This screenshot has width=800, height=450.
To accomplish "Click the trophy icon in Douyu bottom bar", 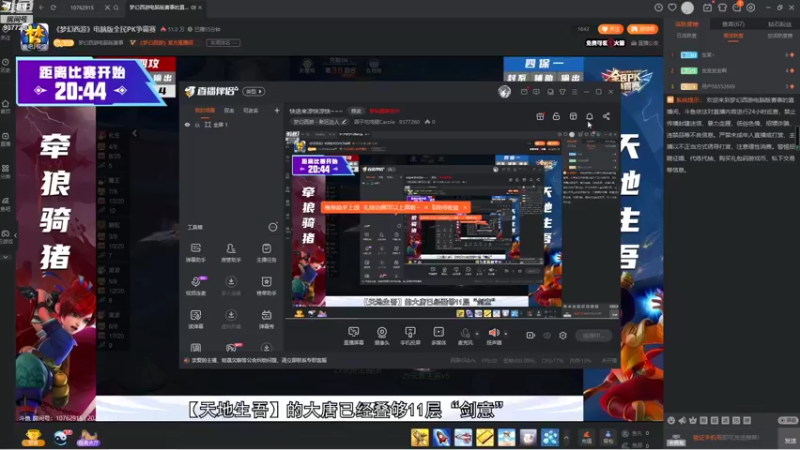I will (x=33, y=438).
